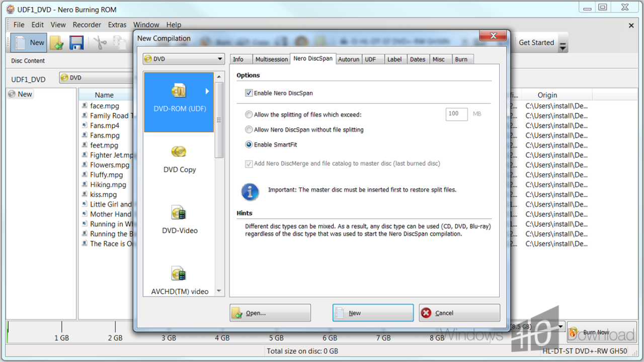Select Enable SmartFit radio option
The height and width of the screenshot is (362, 644).
tap(249, 145)
